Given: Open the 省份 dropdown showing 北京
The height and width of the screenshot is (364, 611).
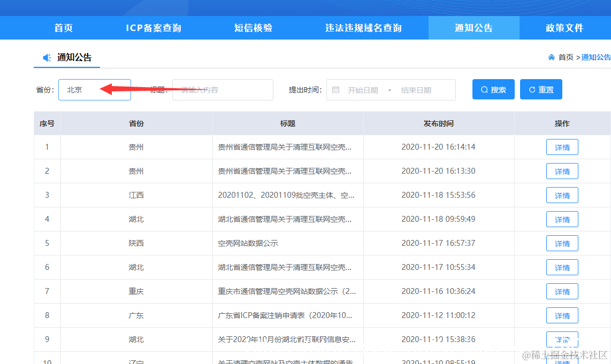Looking at the screenshot, I should (95, 89).
